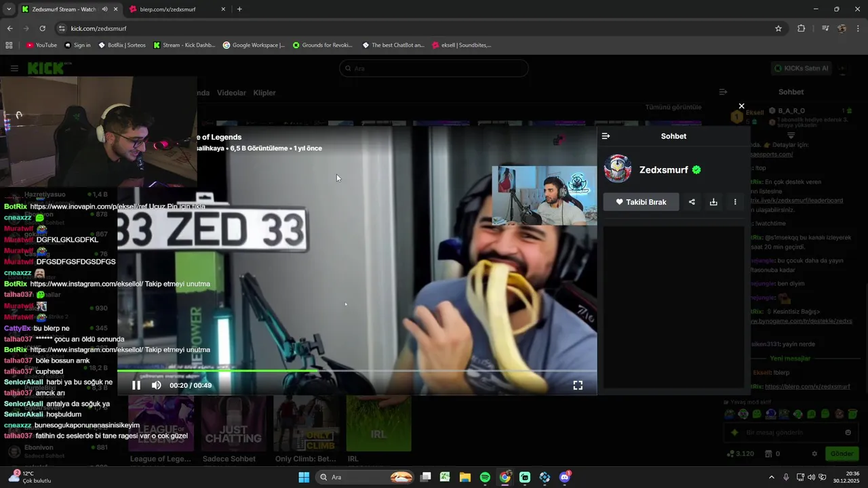The height and width of the screenshot is (488, 868).
Task: Open chat settings gear
Action: [814, 454]
